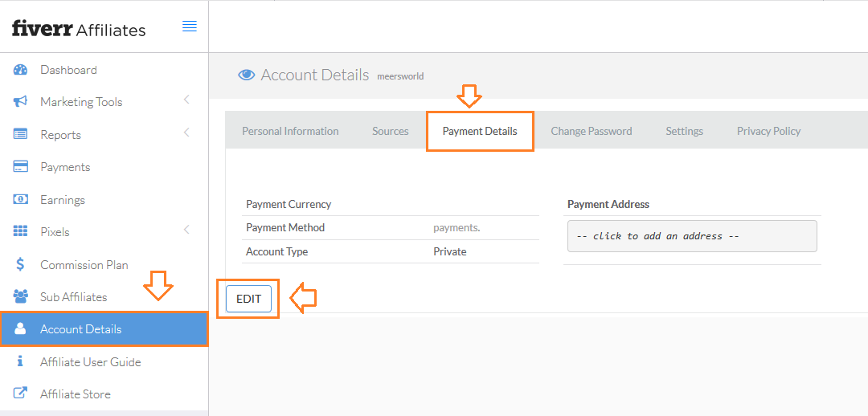Click the Earnings money bill icon
The width and height of the screenshot is (868, 416).
click(20, 200)
